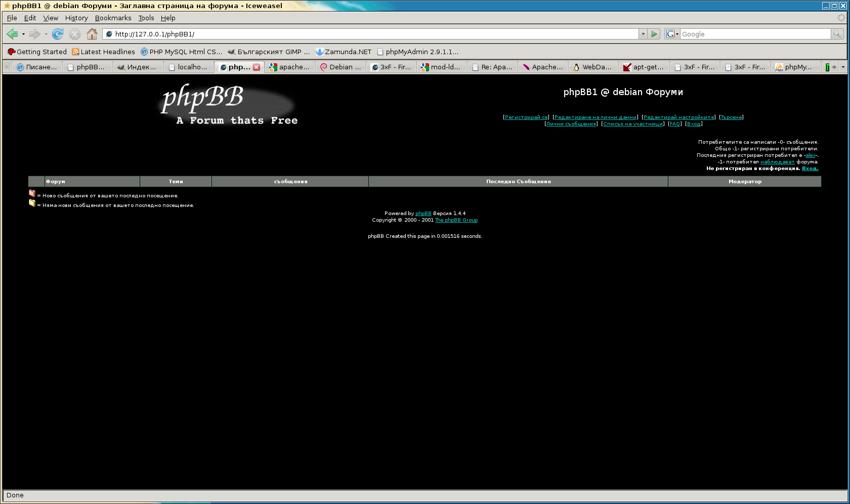850x504 pixels.
Task: Open the Българският GIMP bookmark
Action: (x=269, y=52)
